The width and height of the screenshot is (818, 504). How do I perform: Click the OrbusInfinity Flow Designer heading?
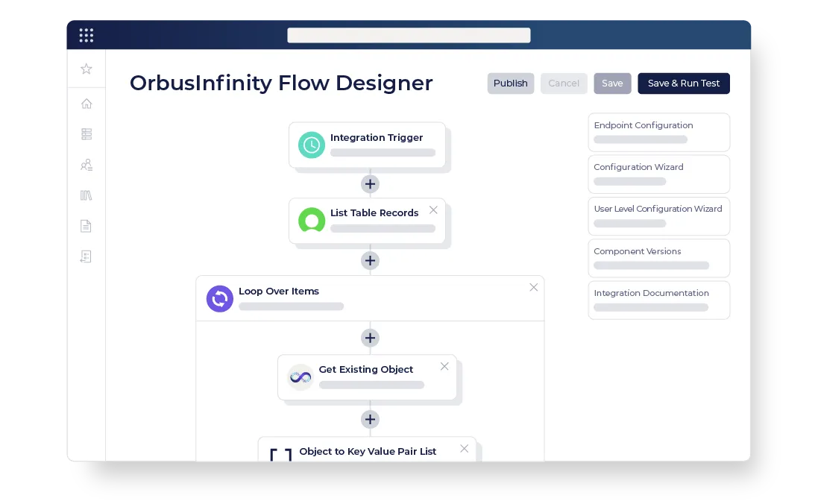(281, 83)
